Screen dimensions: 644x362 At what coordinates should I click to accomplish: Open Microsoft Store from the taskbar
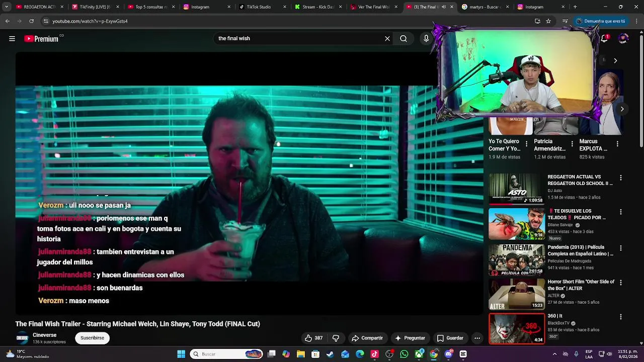point(315,354)
